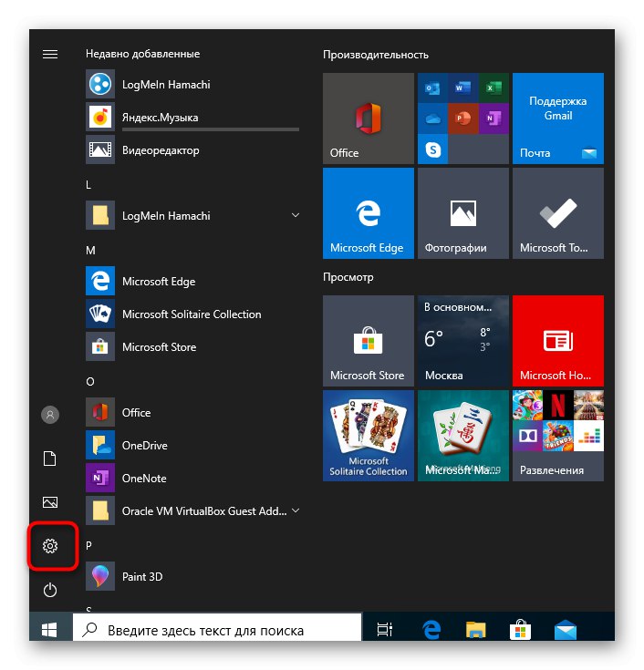This screenshot has height=670, width=644.
Task: Open the Microsoft Edge tile
Action: click(x=369, y=212)
